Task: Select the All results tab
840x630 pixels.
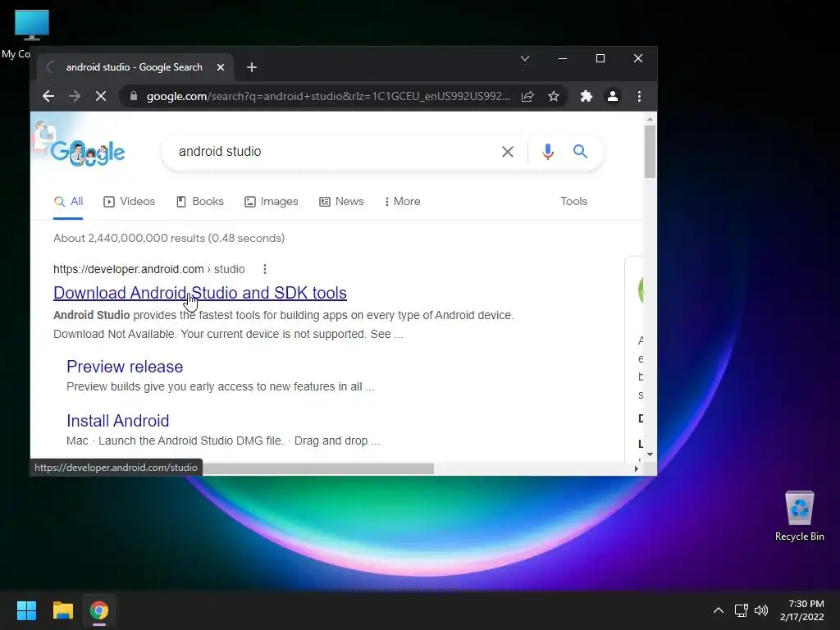Action: pyautogui.click(x=69, y=202)
